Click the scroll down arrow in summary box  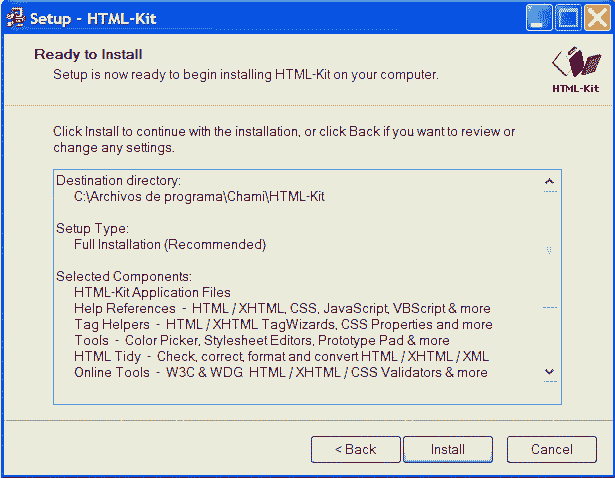(x=550, y=372)
